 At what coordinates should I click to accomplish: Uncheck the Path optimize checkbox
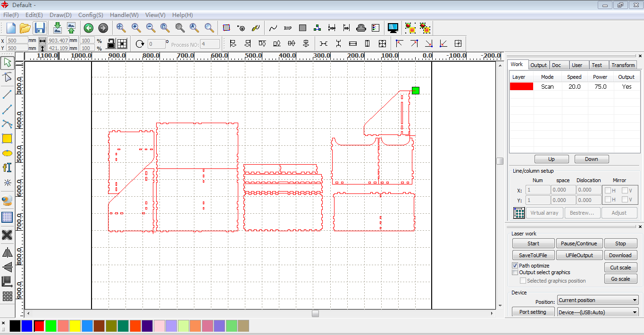pyautogui.click(x=515, y=266)
